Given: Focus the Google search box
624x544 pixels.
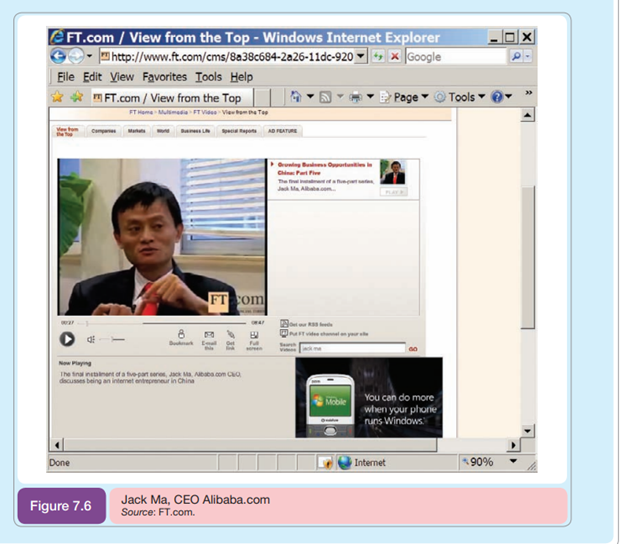Looking at the screenshot, I should (x=456, y=57).
